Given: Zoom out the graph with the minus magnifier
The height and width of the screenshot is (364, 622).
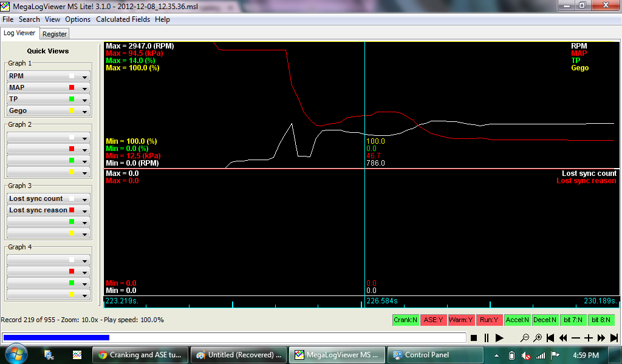Looking at the screenshot, I should 524,338.
